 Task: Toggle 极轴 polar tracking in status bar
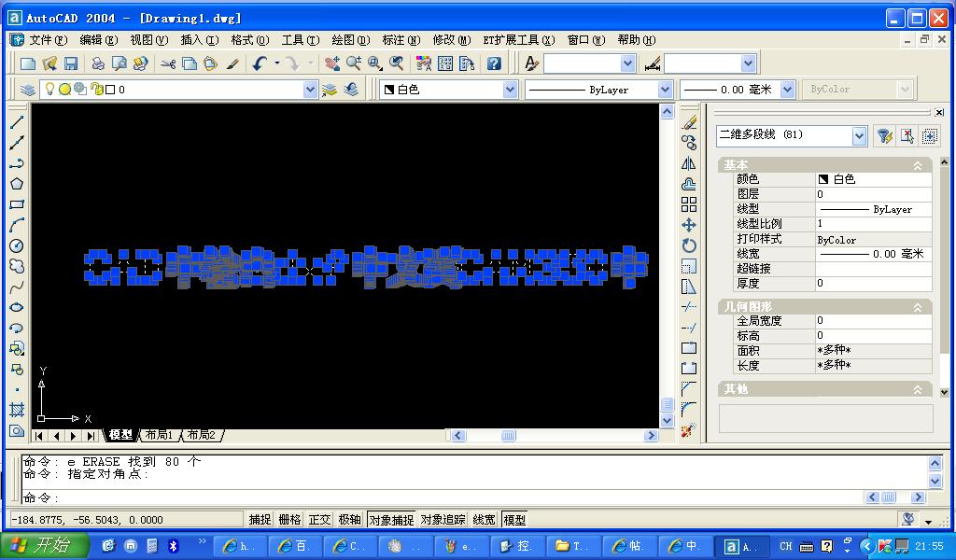[x=349, y=520]
